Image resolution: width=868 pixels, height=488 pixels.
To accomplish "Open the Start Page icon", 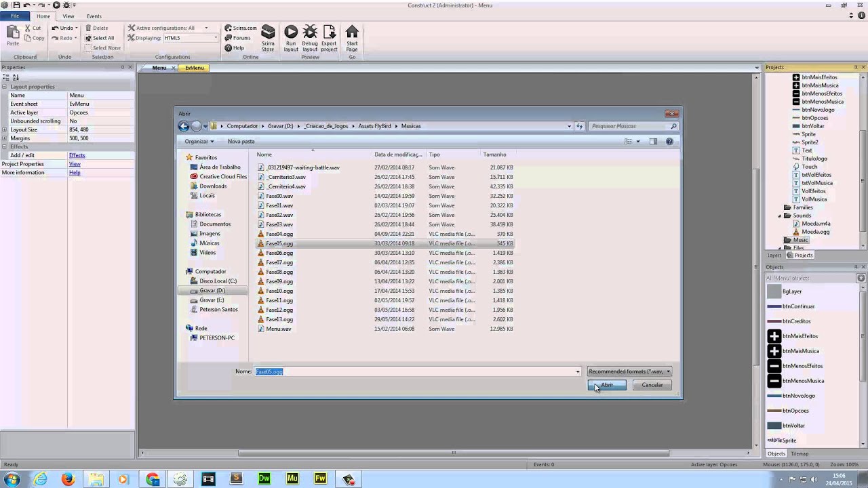I will click(x=352, y=38).
